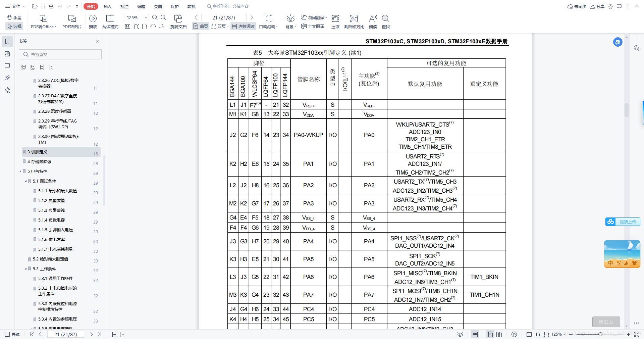Click the 拖拽上传 upload button
This screenshot has width=644, height=339.
click(623, 222)
